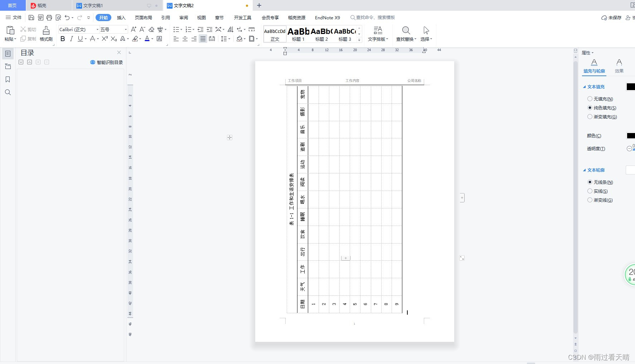
Task: Open bookmark panel in left sidebar
Action: [x=8, y=79]
